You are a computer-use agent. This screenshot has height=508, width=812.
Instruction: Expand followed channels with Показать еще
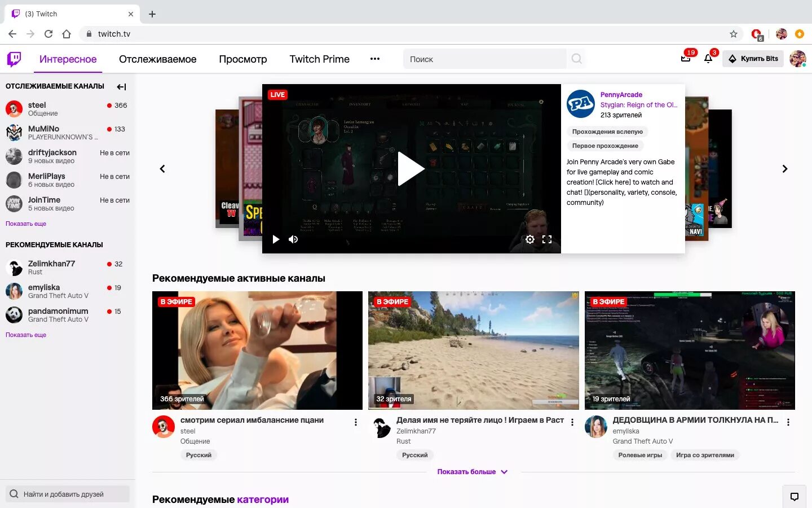point(26,224)
